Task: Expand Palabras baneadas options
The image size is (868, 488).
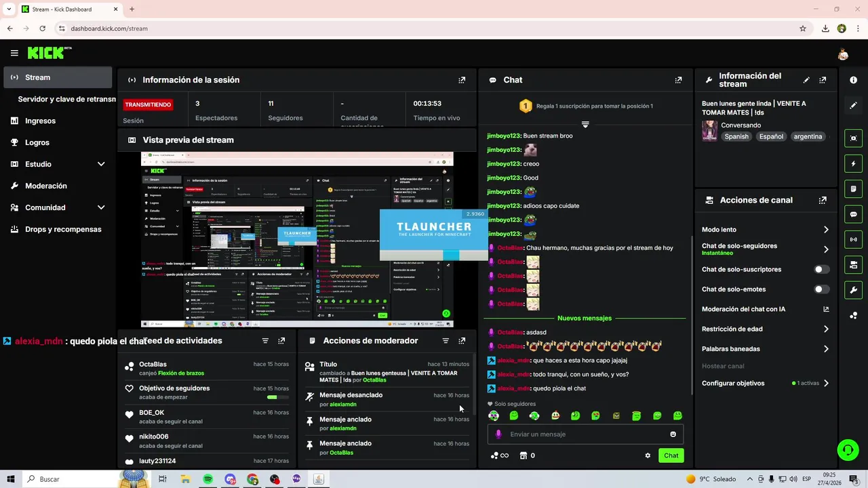Action: (x=826, y=349)
